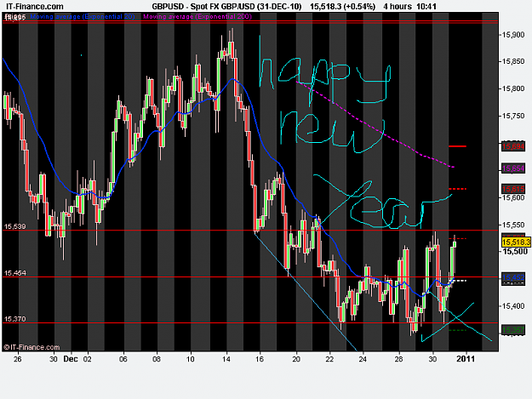Select the Moving average (Exponential 20) legend

(x=83, y=16)
